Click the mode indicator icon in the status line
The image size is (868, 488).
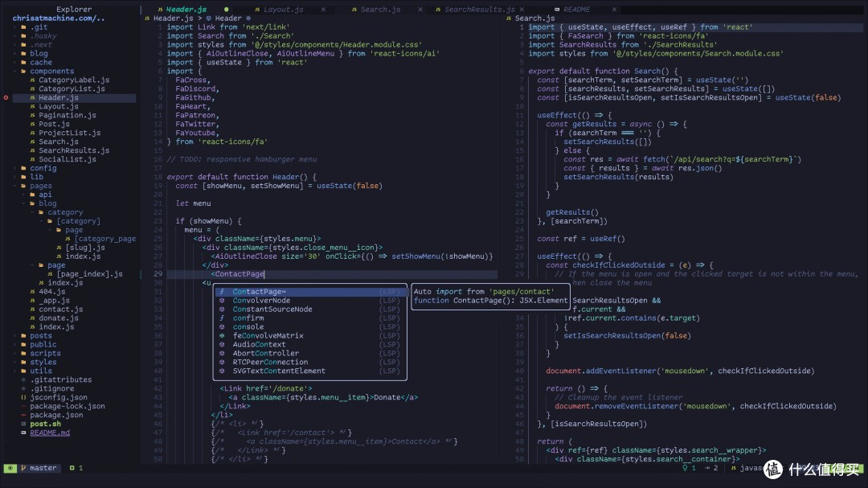pos(10,468)
